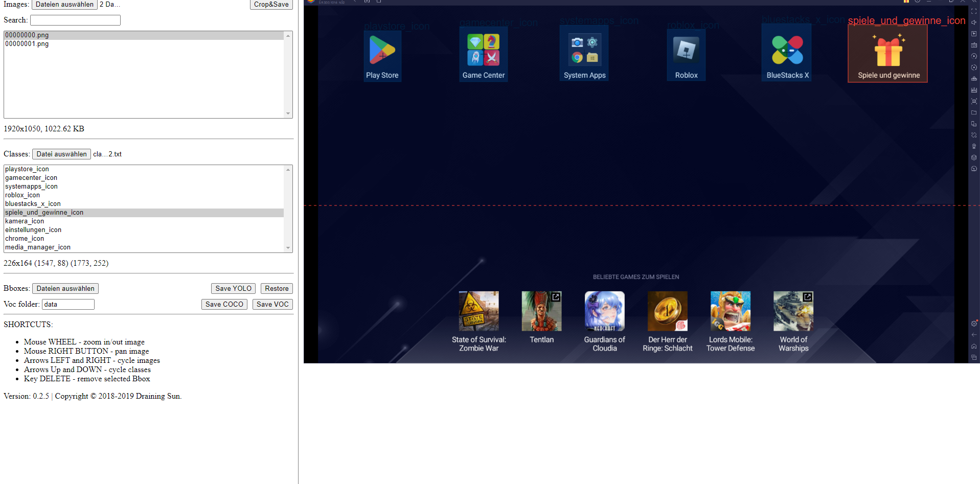The height and width of the screenshot is (484, 980).
Task: Select 00000001.png in the images list
Action: coord(27,44)
